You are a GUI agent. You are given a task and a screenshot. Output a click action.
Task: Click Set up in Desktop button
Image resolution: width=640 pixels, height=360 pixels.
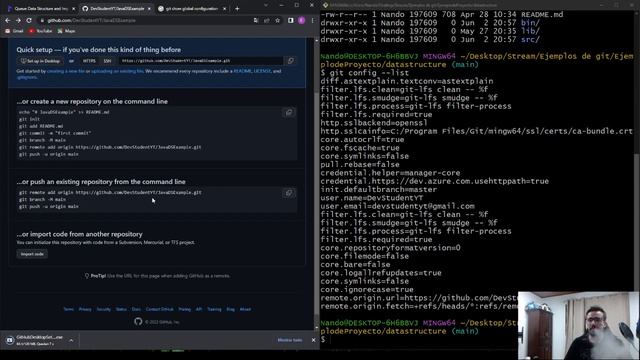[40, 61]
